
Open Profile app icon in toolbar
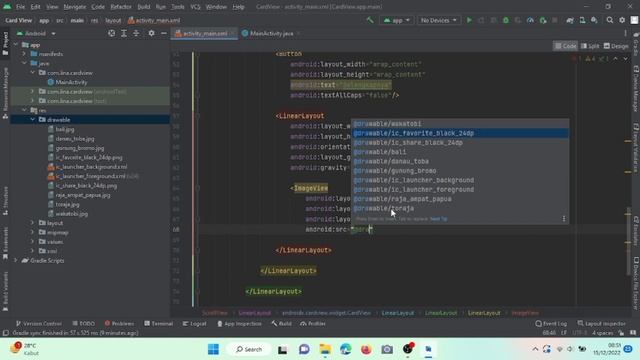pos(530,20)
